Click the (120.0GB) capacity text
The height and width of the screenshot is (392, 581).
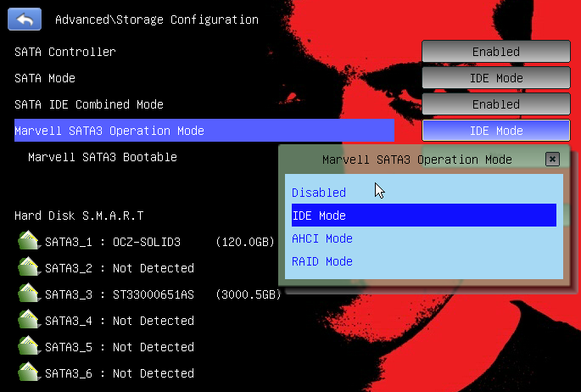[x=245, y=242]
